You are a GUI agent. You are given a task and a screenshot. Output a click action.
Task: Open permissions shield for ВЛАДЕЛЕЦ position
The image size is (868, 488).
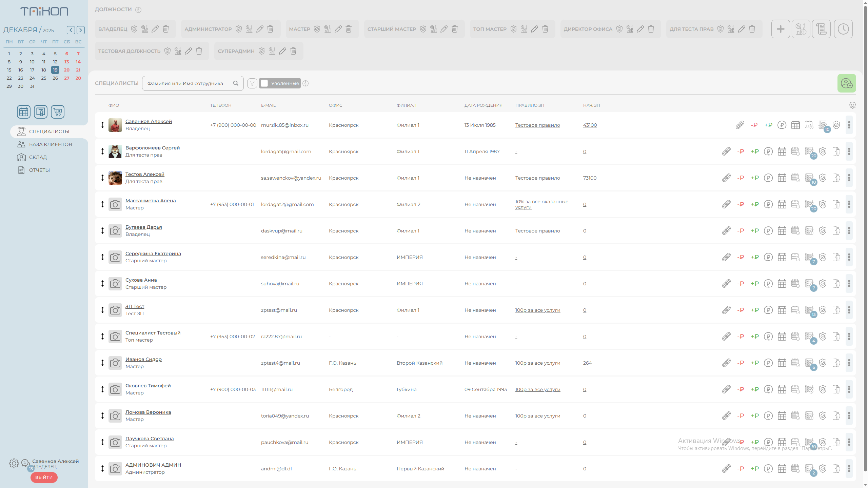[134, 29]
